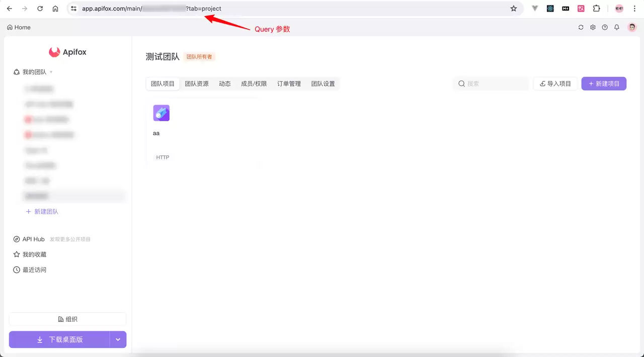Click the pink translate extension icon
The image size is (644, 357).
[581, 9]
